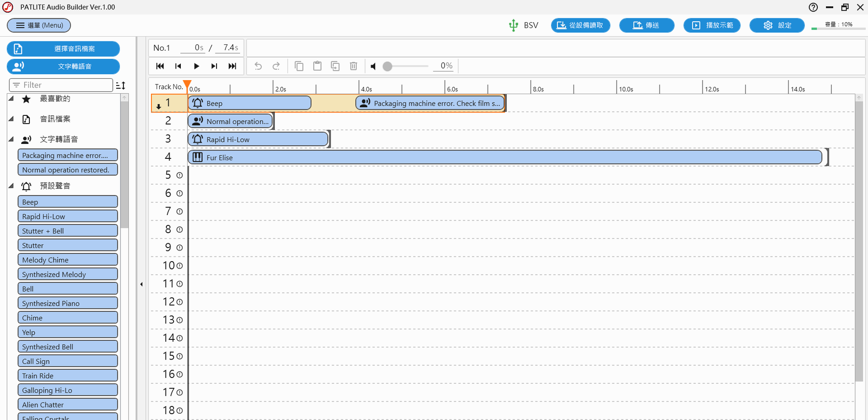Viewport: 868px width, 420px height.
Task: Collapse the left sound library panel
Action: click(x=141, y=284)
